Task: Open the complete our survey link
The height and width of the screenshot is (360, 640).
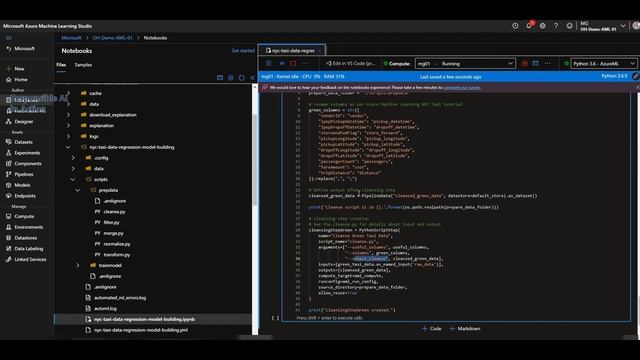Action: pyautogui.click(x=462, y=88)
